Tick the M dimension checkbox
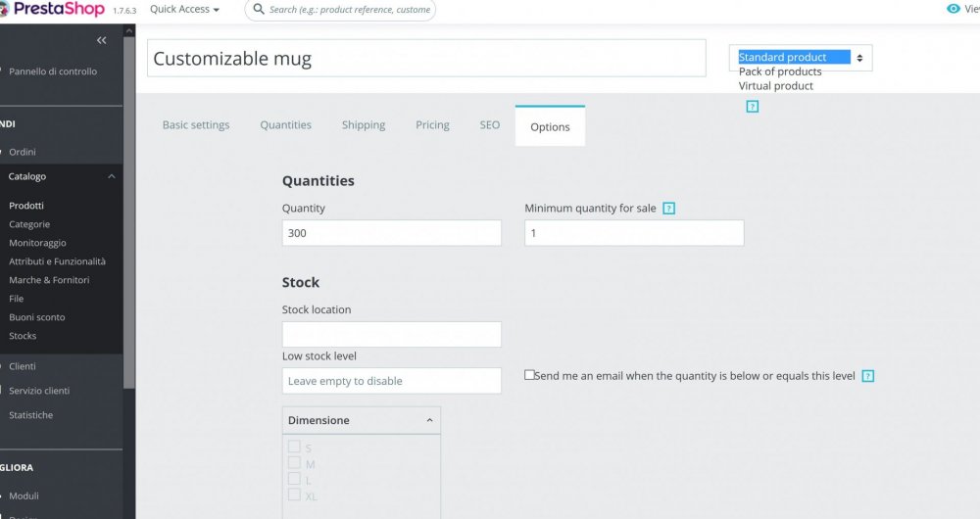Viewport: 980px width, 519px height. [294, 463]
